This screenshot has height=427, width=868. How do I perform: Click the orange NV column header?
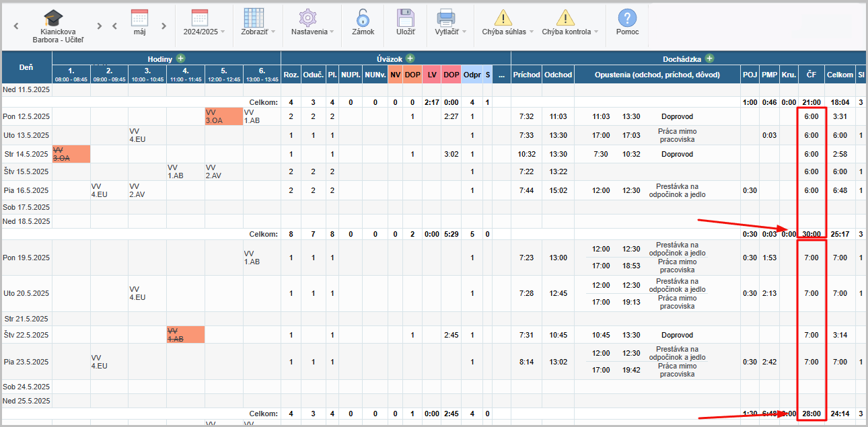pyautogui.click(x=394, y=75)
